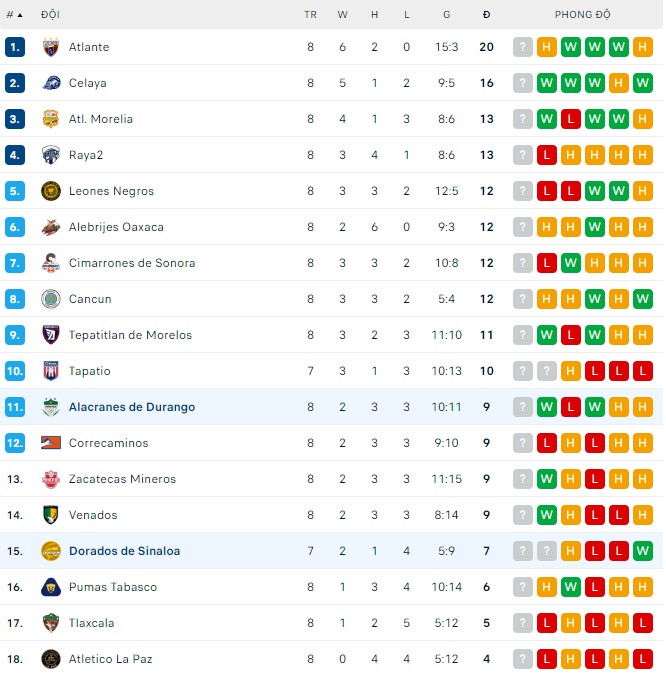The height and width of the screenshot is (675, 666).
Task: Click Atlante's gray upcoming match badge
Action: tap(523, 47)
